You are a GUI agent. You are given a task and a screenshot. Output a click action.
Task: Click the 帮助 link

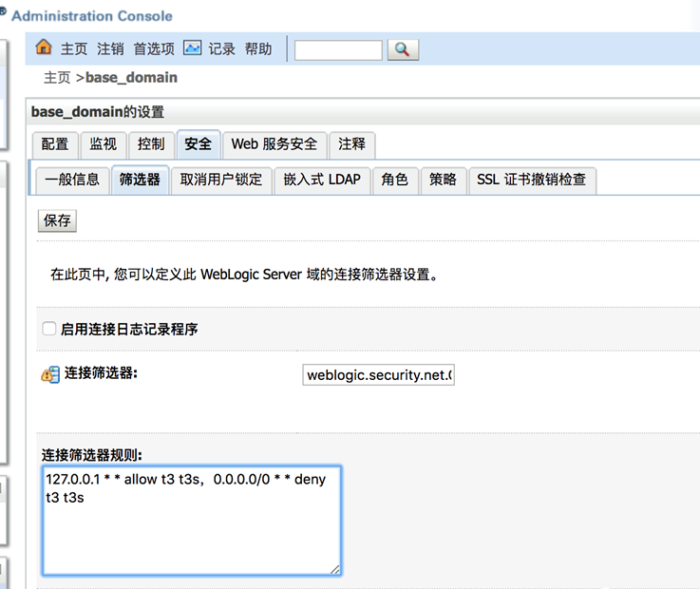(258, 48)
